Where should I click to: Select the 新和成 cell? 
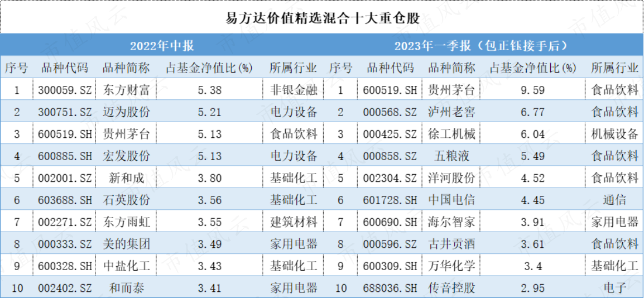127,178
